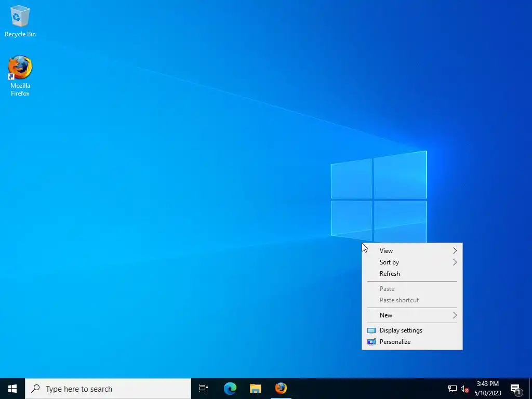Select the Mozilla Firefox desktop shortcut
Viewport: 532px width, 399px height.
pyautogui.click(x=20, y=76)
